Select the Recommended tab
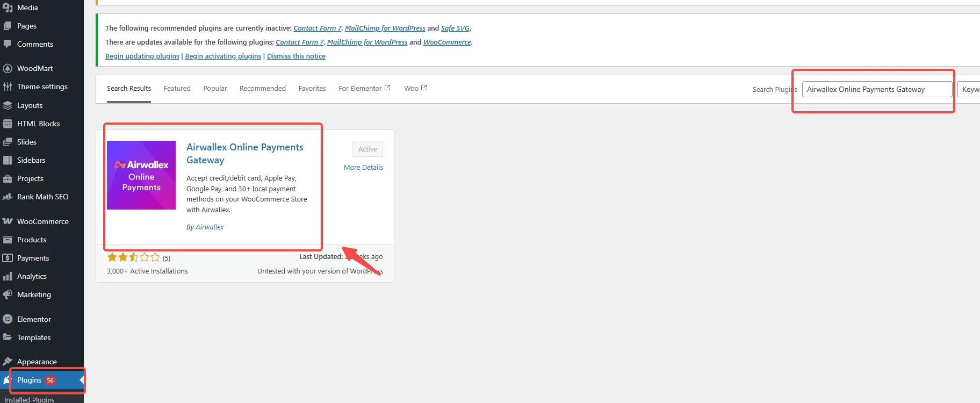This screenshot has width=980, height=403. [x=262, y=89]
